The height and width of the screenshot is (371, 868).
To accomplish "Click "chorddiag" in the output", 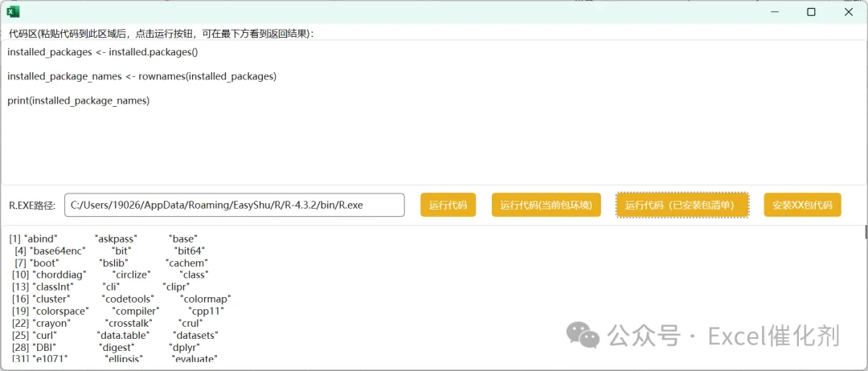I will 60,275.
